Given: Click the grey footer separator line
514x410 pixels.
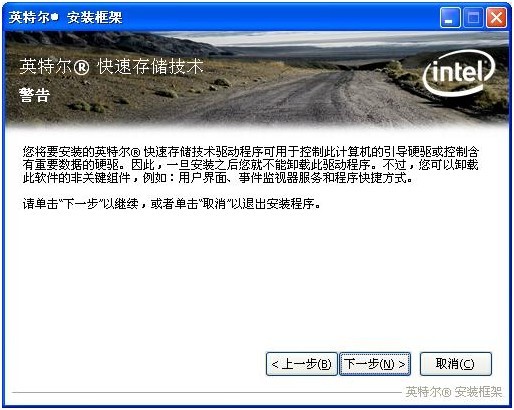Looking at the screenshot, I should (x=207, y=393).
